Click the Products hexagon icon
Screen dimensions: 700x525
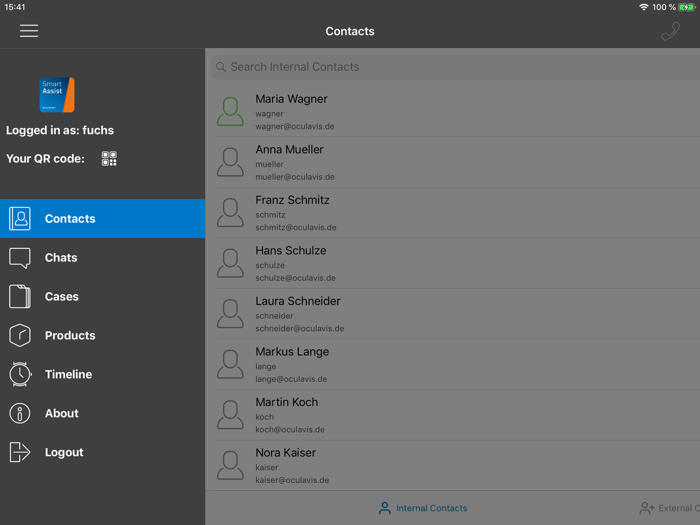coord(20,335)
